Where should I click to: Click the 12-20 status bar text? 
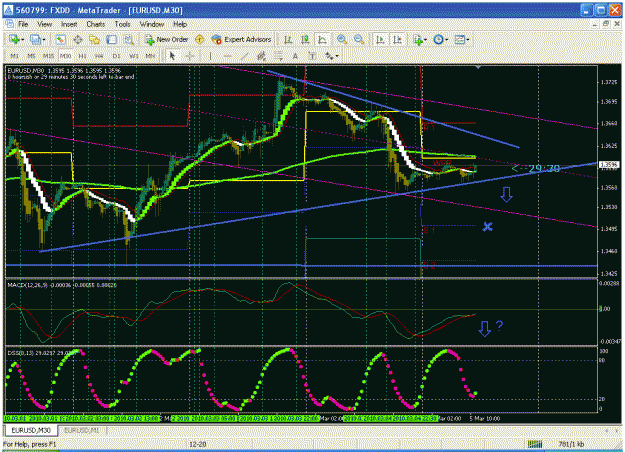(198, 444)
